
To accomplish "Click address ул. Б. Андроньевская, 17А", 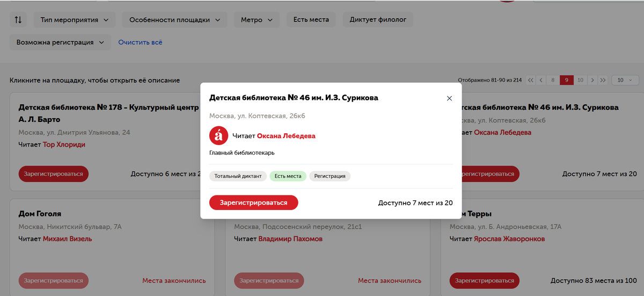I will click(x=506, y=227).
